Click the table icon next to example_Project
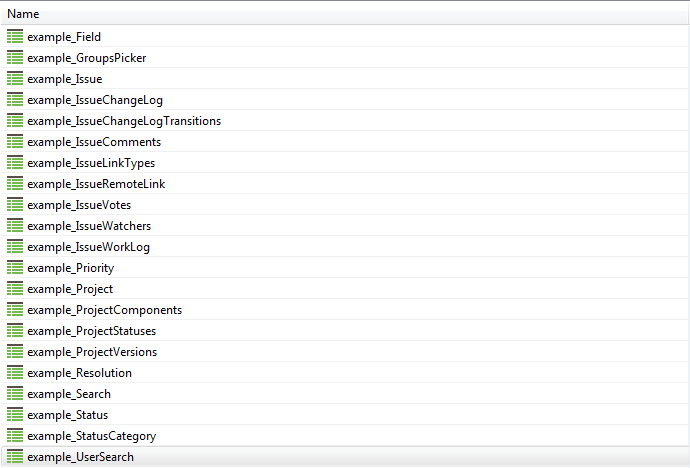Screen dimensions: 690x468 coord(15,289)
